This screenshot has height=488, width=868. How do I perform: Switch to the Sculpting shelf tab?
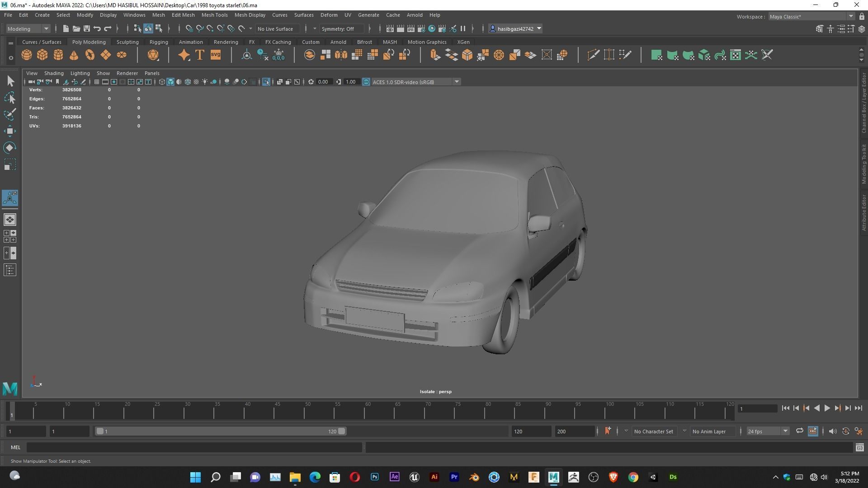coord(127,42)
